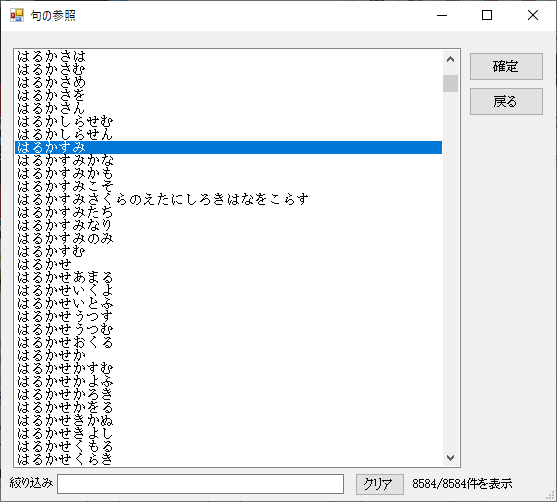Click the vertical scrollbar thumb
Image resolution: width=557 pixels, height=502 pixels.
coord(450,83)
